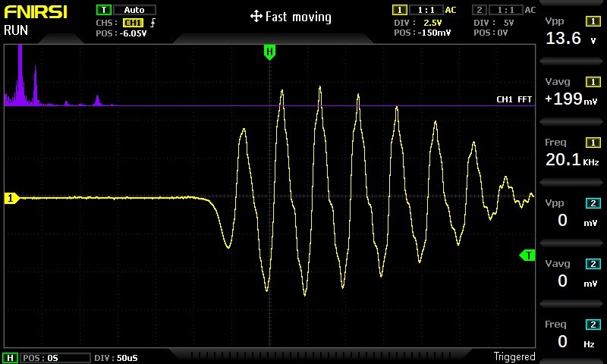Click the green H icon in bottom bar
Image resolution: width=607 pixels, height=364 pixels.
click(11, 358)
